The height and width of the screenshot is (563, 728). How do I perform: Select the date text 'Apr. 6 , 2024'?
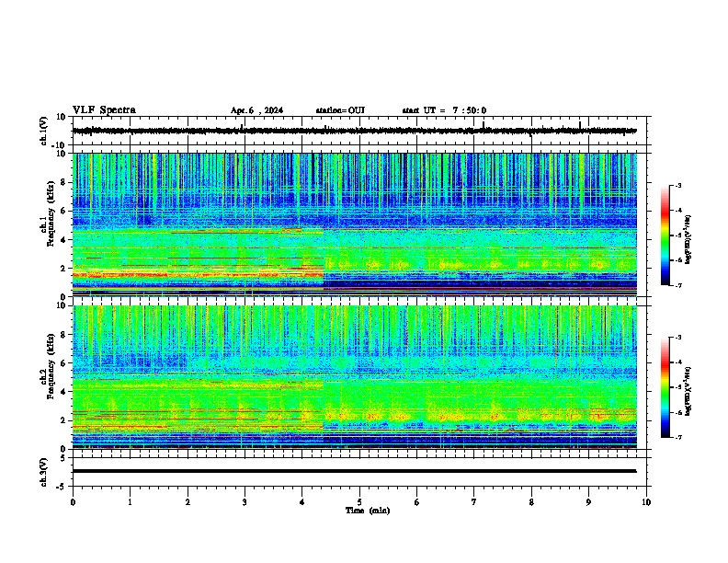tap(256, 110)
